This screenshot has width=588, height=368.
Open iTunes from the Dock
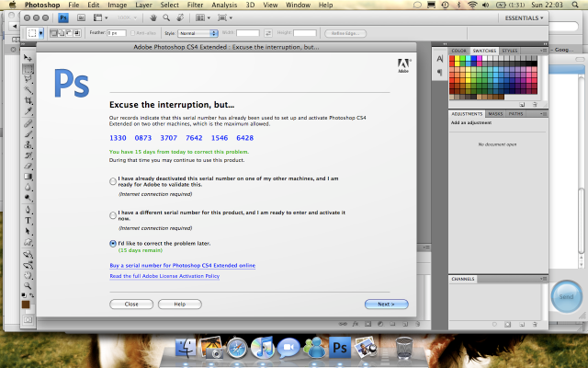(262, 347)
